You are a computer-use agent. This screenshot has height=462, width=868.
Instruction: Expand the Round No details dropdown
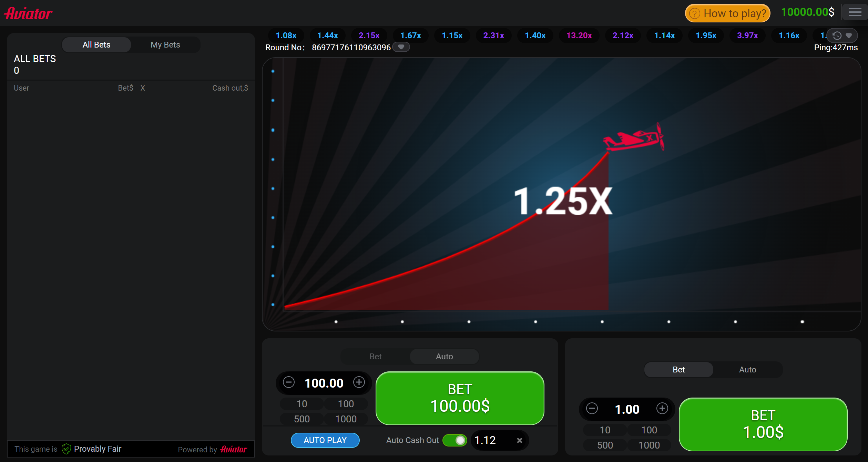[x=401, y=47]
